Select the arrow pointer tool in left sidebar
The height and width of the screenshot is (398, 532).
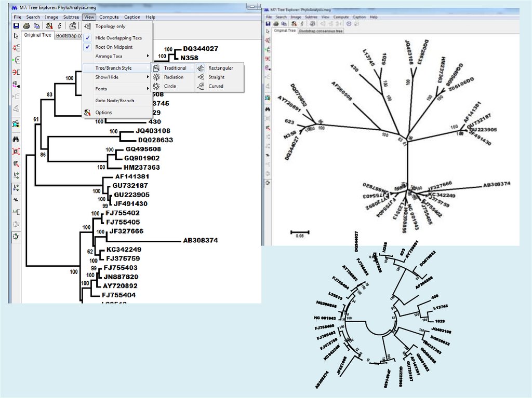coord(16,36)
